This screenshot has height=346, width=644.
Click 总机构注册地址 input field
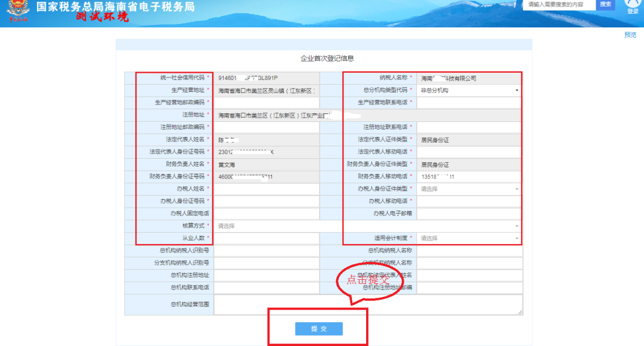266,276
